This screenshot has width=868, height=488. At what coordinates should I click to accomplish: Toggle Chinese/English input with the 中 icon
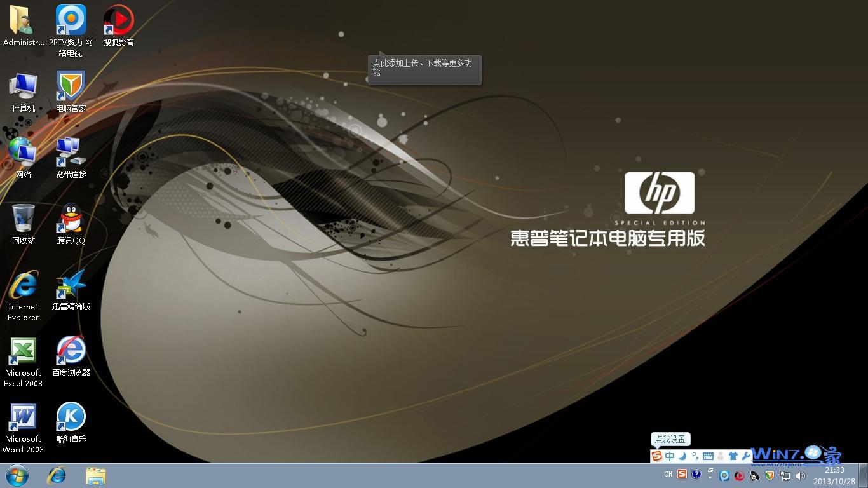(669, 456)
